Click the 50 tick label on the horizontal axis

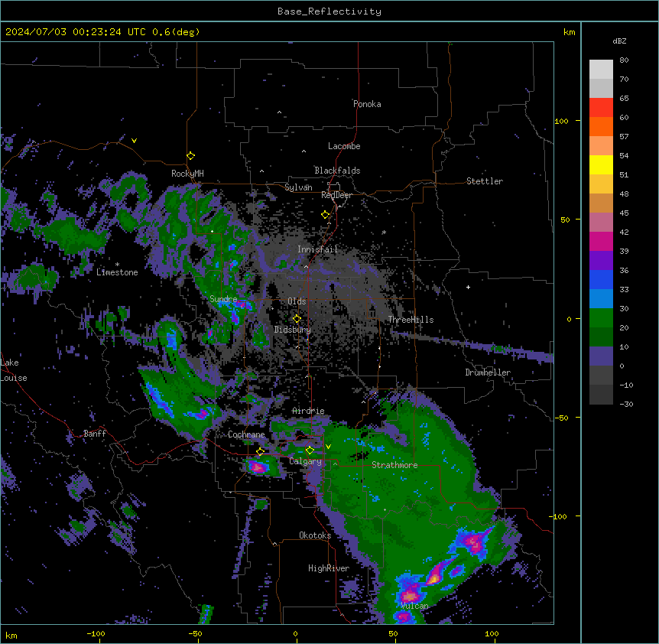click(x=393, y=633)
